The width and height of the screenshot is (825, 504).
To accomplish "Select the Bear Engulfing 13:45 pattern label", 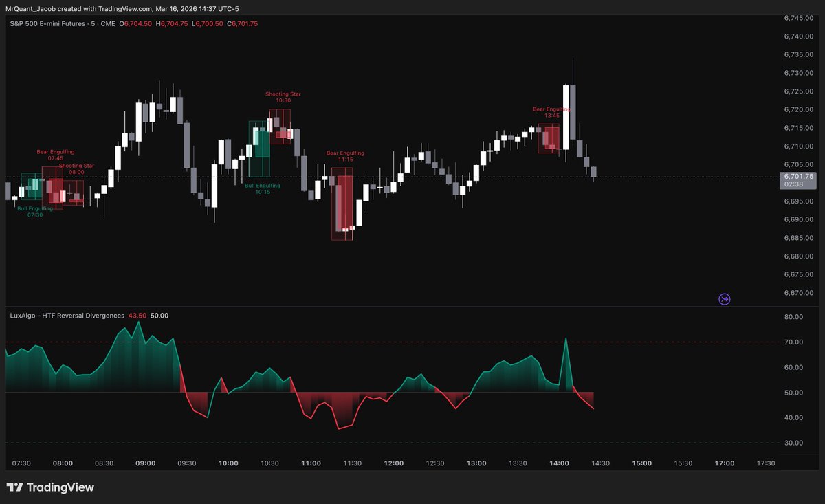I will coord(552,112).
